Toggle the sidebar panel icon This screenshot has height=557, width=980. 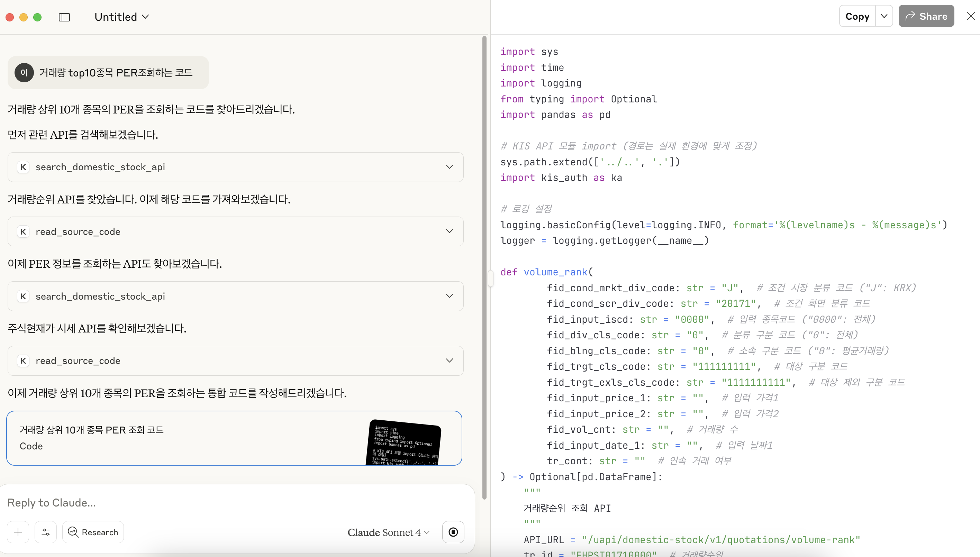coord(64,17)
